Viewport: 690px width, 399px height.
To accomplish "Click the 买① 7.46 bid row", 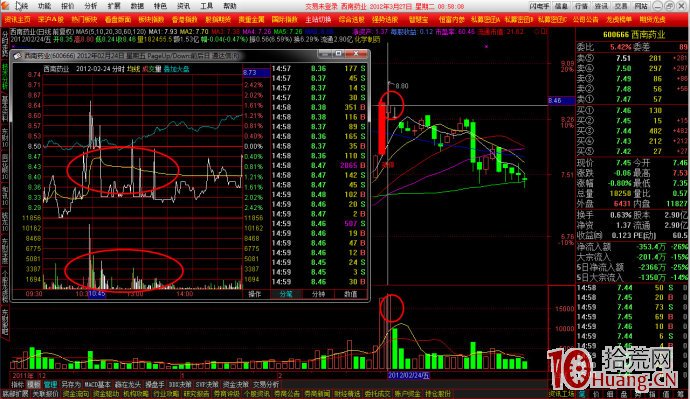I will click(x=632, y=110).
